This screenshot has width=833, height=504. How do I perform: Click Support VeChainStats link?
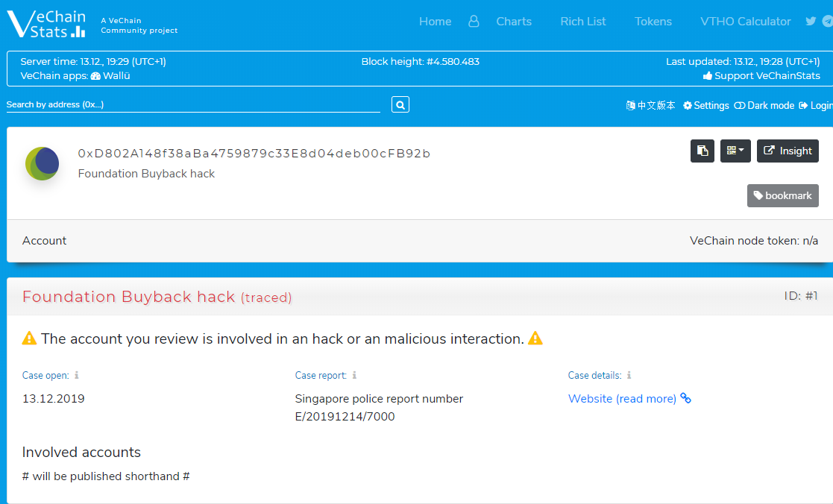tap(761, 75)
